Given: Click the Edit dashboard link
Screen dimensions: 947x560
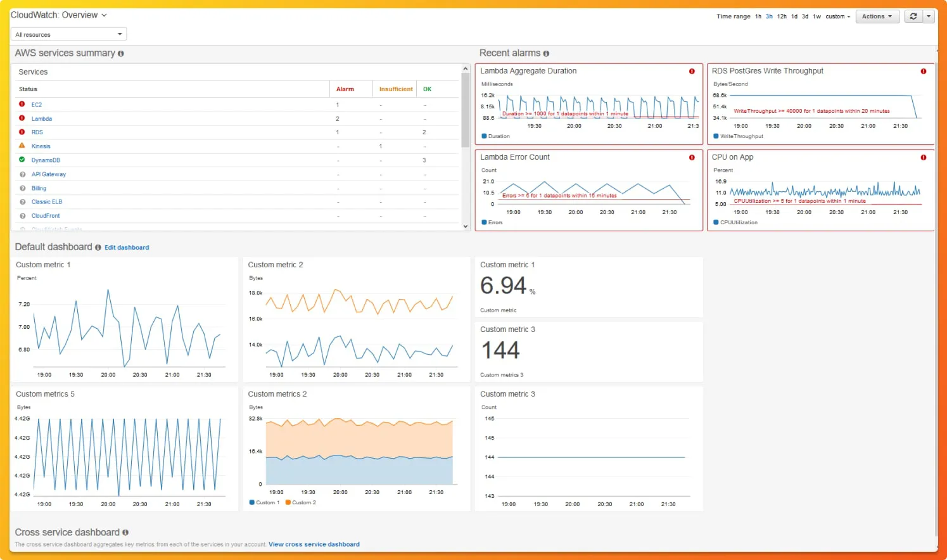Looking at the screenshot, I should [127, 248].
